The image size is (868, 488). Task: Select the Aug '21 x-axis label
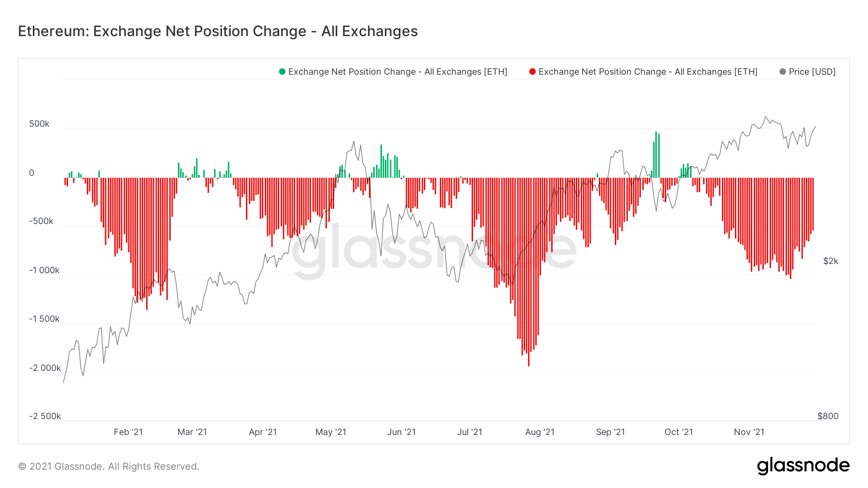pyautogui.click(x=540, y=432)
